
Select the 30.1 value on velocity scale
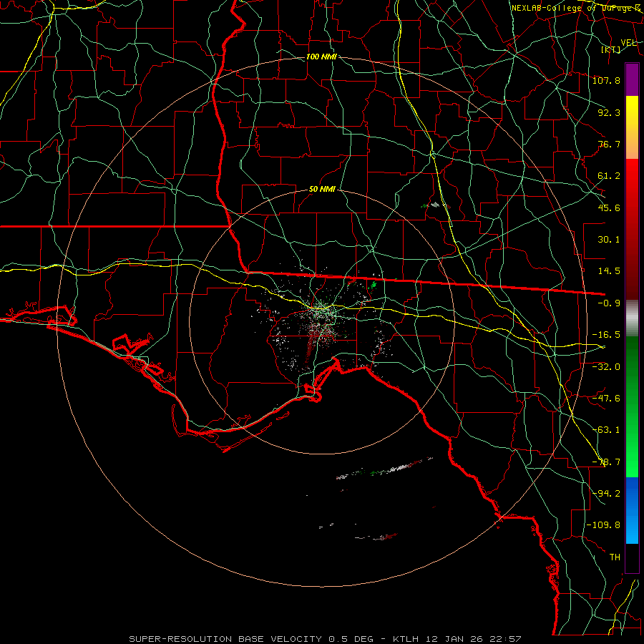click(x=609, y=240)
